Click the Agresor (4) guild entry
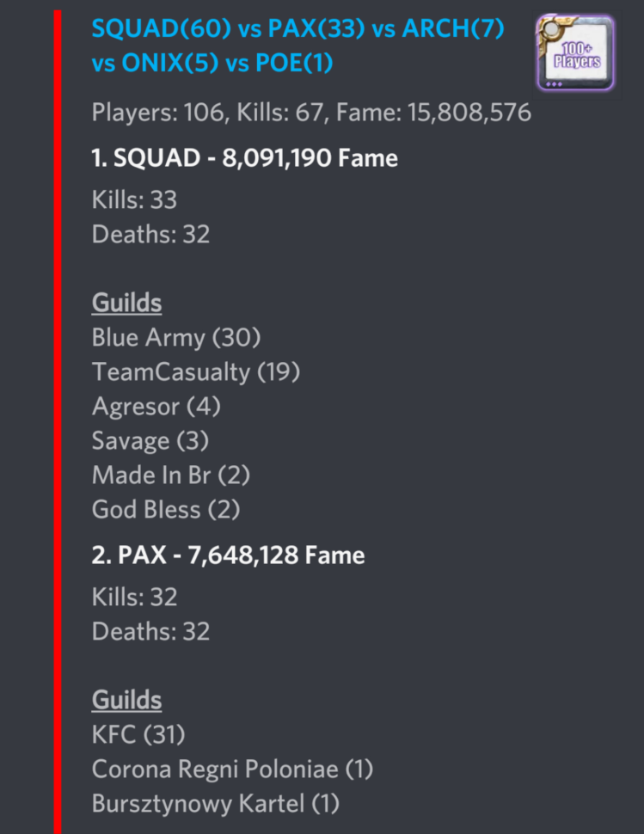The height and width of the screenshot is (834, 644). pos(156,406)
